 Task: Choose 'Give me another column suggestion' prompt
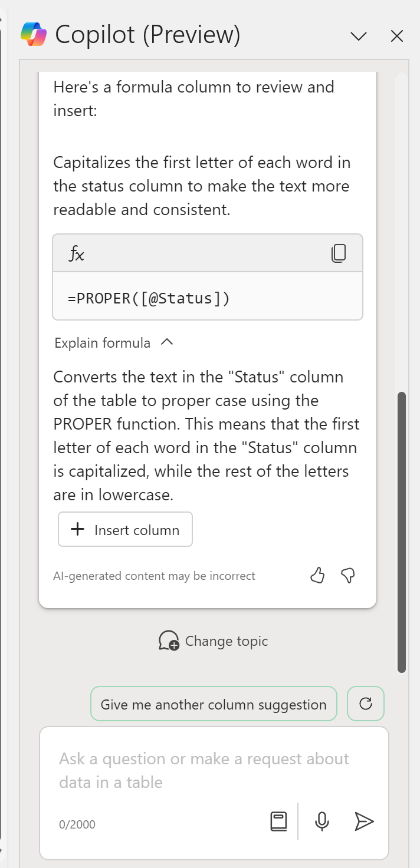pos(214,704)
